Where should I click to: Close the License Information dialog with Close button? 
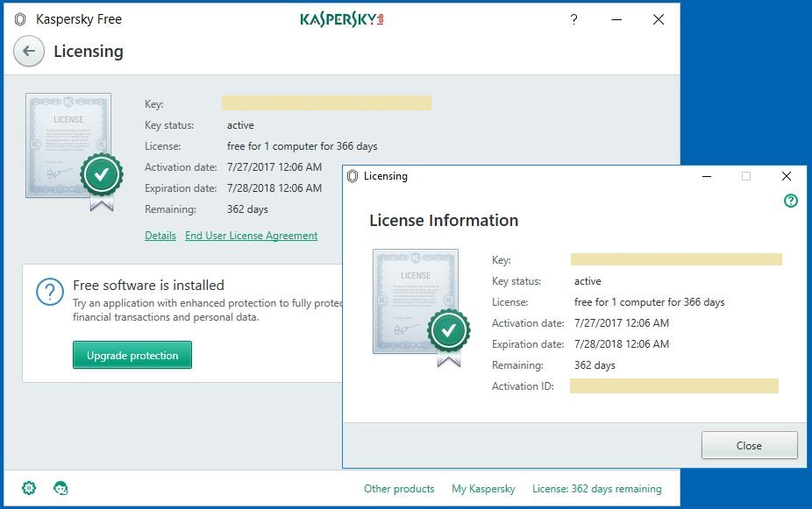coord(750,445)
